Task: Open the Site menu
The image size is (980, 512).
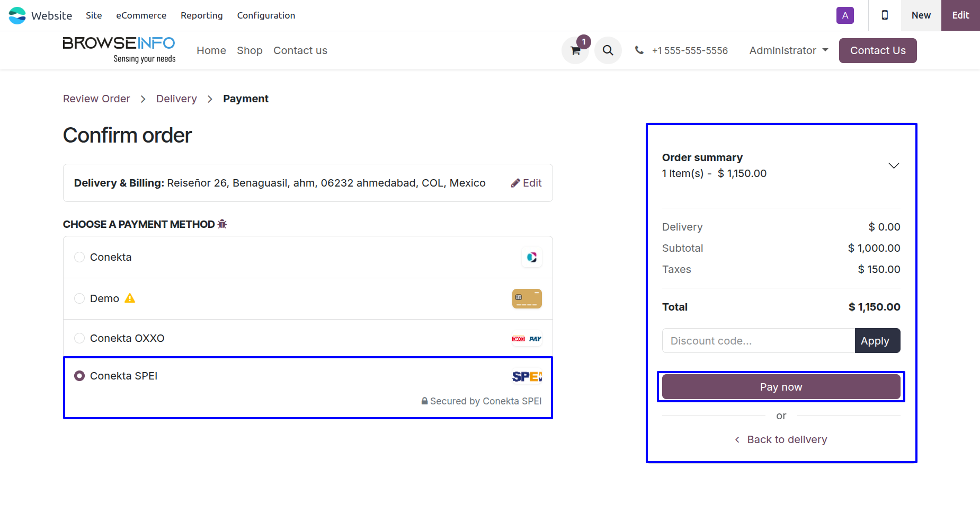Action: click(94, 15)
